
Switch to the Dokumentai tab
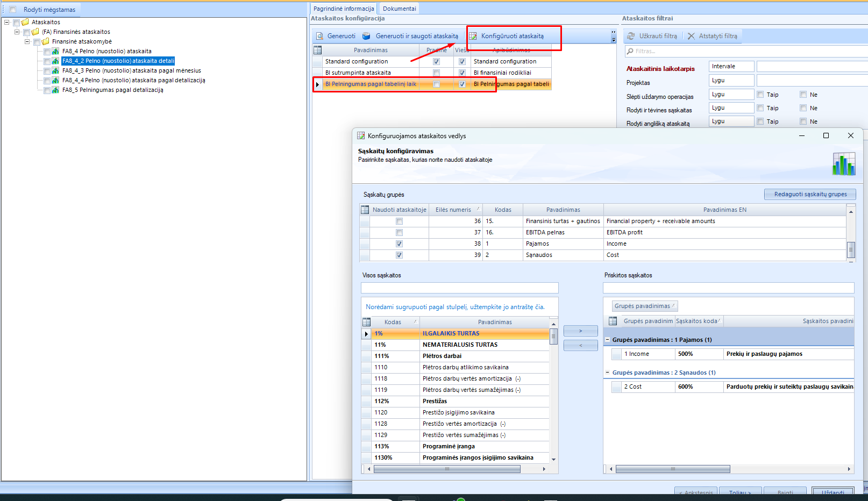coord(399,9)
